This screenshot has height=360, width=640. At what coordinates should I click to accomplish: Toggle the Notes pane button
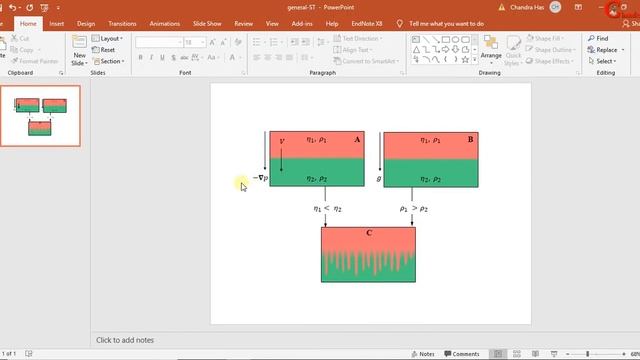[x=423, y=354]
